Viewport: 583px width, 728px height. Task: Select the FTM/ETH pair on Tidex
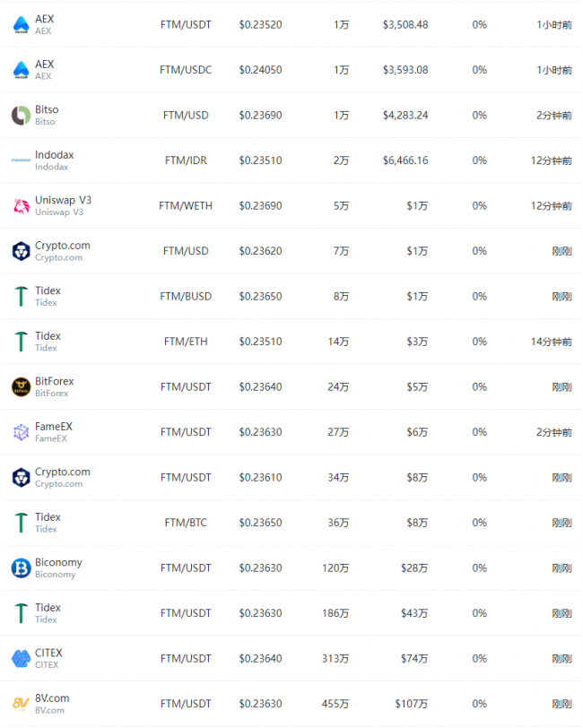[186, 342]
